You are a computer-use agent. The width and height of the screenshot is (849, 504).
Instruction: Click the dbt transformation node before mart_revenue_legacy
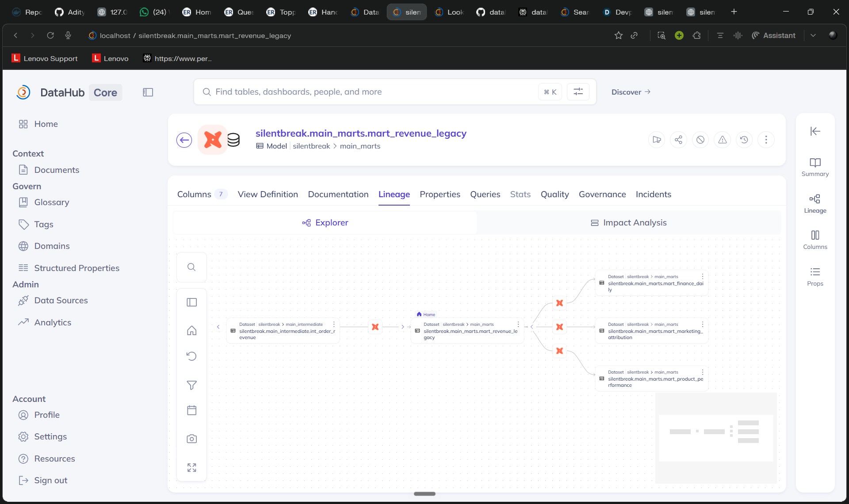[x=375, y=327]
